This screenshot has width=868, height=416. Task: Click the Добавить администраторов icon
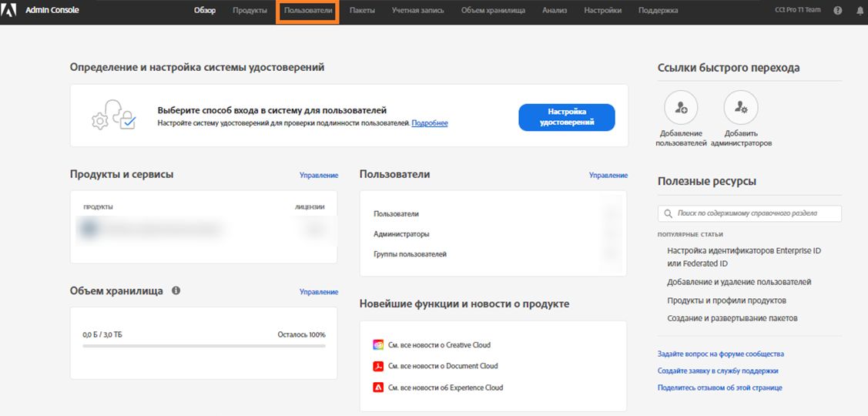pyautogui.click(x=741, y=107)
